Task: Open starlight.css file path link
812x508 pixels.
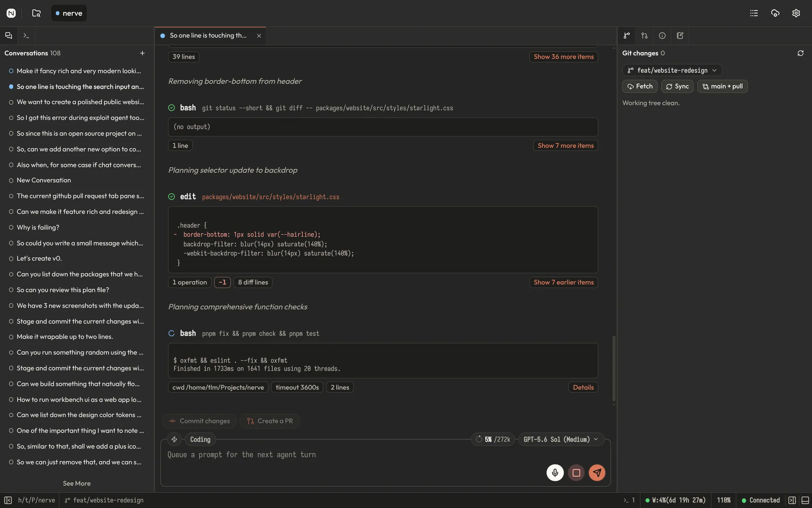Action: point(270,197)
